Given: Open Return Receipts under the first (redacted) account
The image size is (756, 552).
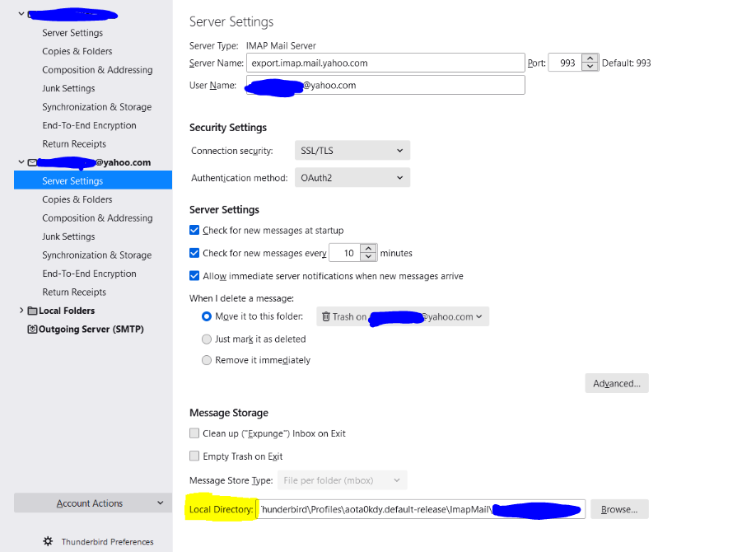Looking at the screenshot, I should tap(74, 144).
